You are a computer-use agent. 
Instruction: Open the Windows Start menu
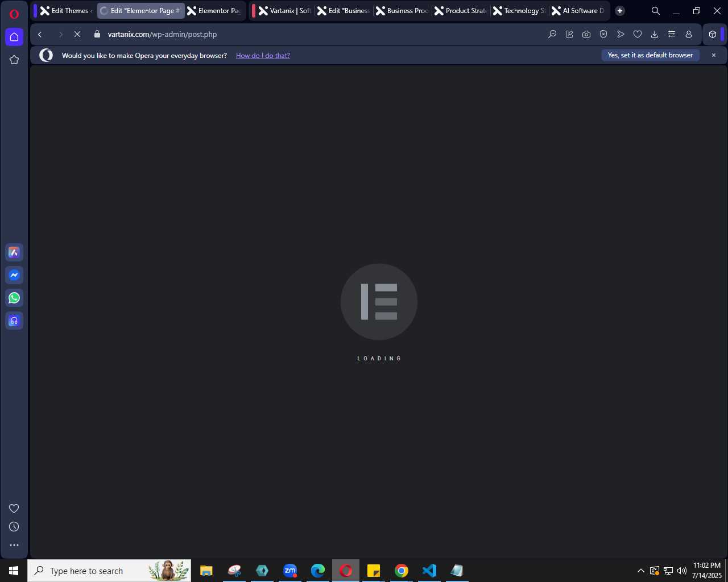pos(14,571)
